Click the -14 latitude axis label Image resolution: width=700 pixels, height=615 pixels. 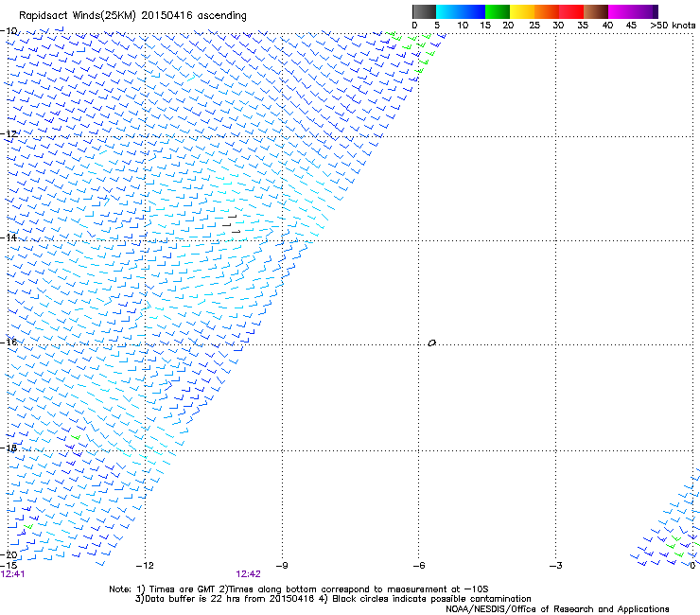pos(9,237)
